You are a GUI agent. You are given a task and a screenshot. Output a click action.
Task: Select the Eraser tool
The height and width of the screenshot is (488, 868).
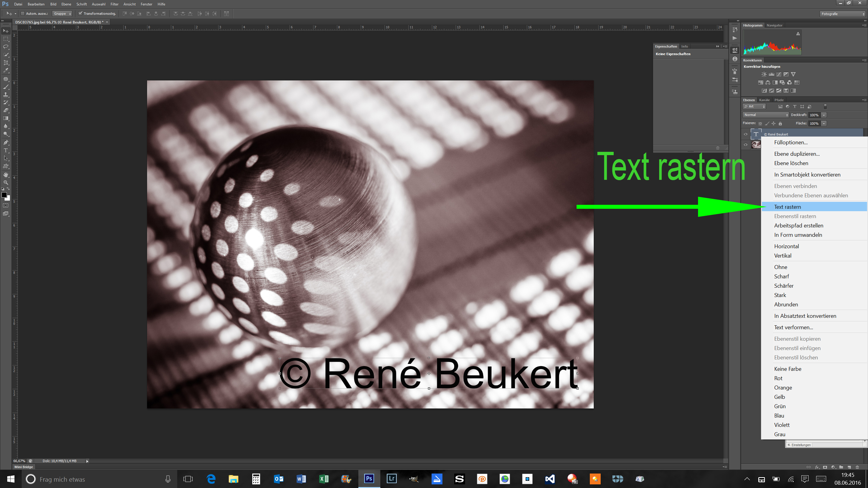coord(6,111)
